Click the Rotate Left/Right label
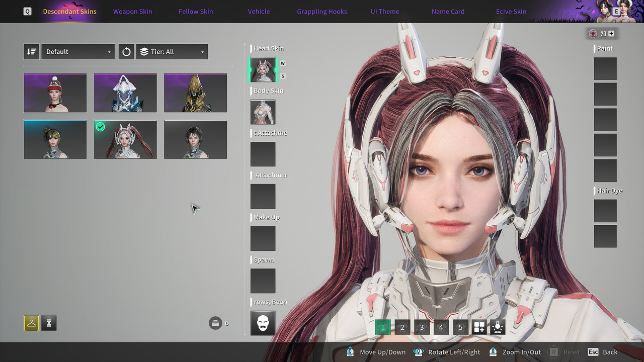Screen dimensions: 644x362 454,352
